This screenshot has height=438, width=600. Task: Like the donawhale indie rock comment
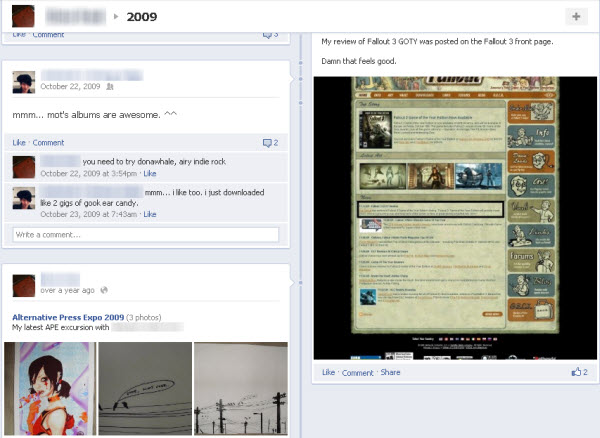[150, 173]
